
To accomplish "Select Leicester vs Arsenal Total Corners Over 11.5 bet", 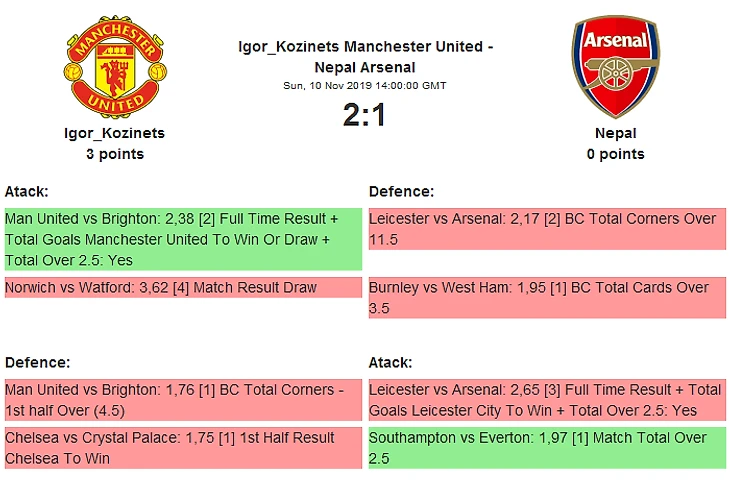I will click(546, 229).
